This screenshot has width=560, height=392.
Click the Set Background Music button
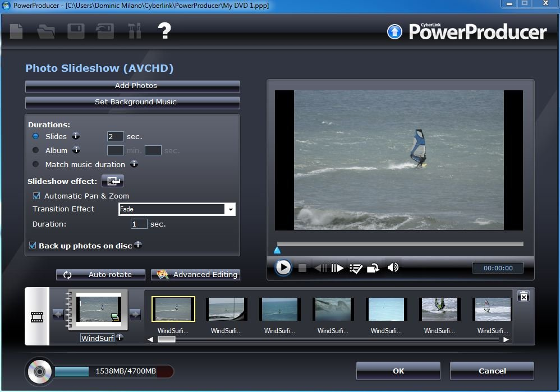(x=132, y=102)
